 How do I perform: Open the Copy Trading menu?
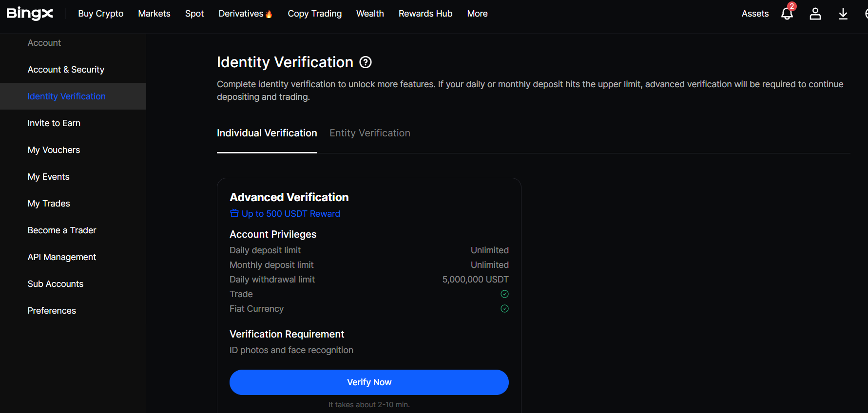[315, 14]
